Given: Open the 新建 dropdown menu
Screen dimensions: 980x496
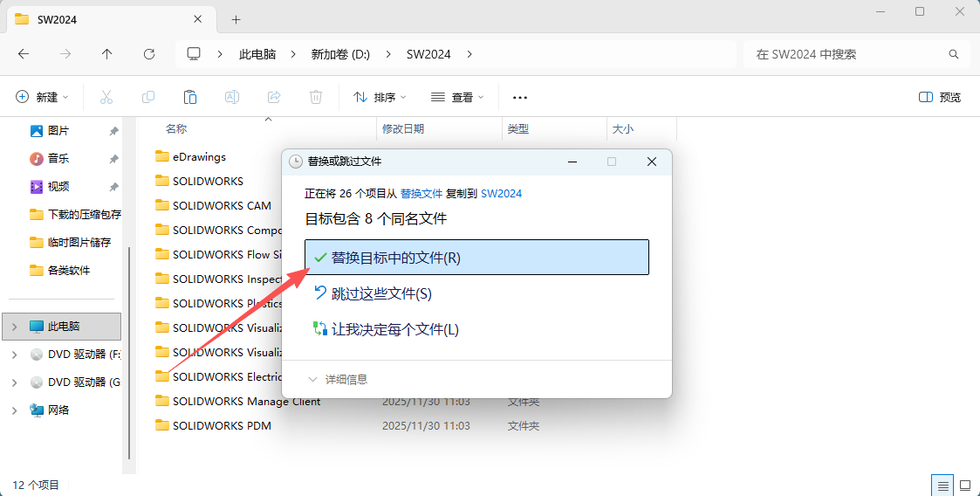Looking at the screenshot, I should click(42, 97).
